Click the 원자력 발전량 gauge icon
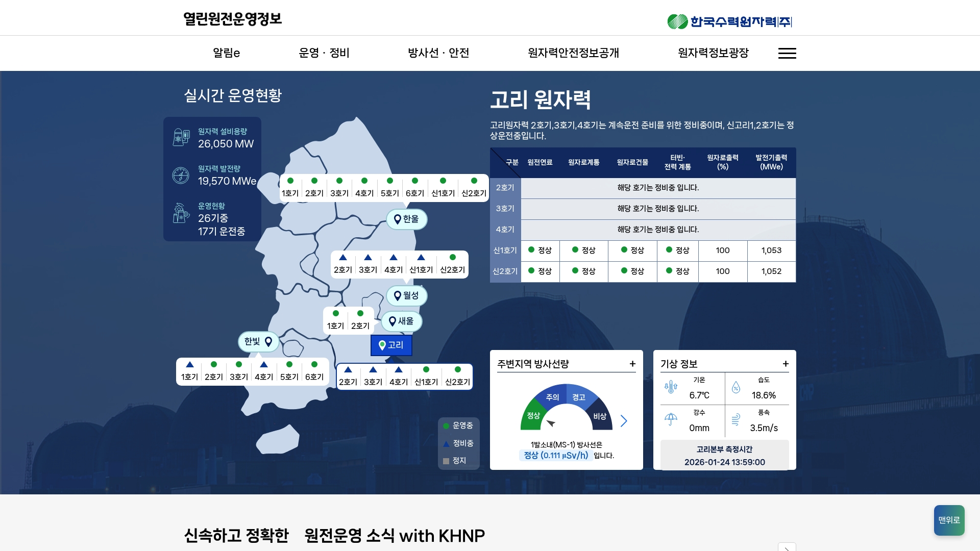Viewport: 980px width, 551px height. 181,175
